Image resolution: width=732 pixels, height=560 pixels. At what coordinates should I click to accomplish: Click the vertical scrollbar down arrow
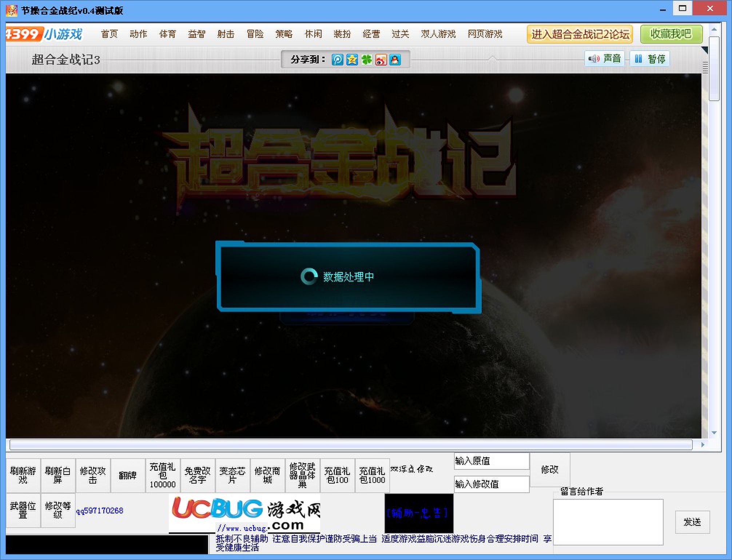tap(714, 433)
